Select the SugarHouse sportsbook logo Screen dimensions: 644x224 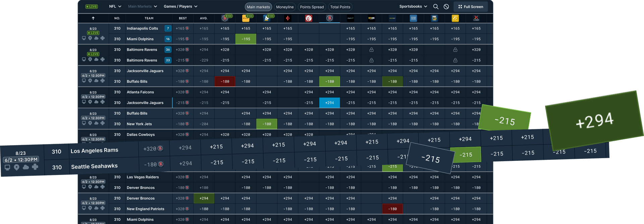point(413,18)
